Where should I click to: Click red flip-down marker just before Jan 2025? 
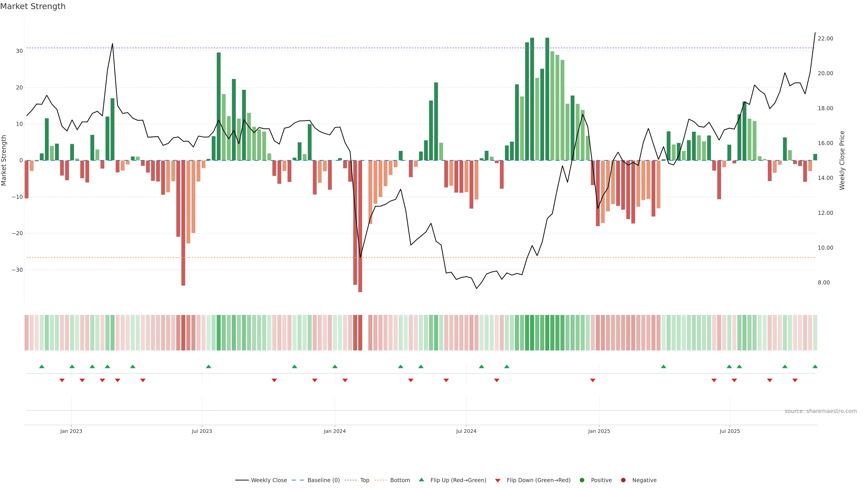point(593,380)
